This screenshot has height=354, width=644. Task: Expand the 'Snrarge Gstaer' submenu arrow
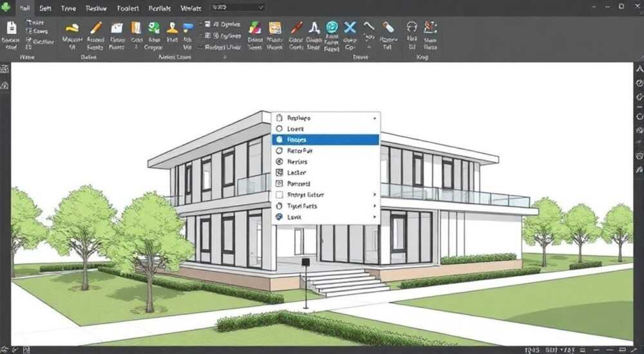click(x=375, y=194)
